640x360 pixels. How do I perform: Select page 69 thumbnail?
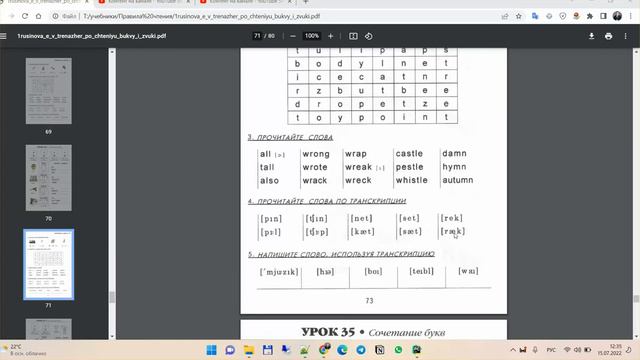point(49,91)
